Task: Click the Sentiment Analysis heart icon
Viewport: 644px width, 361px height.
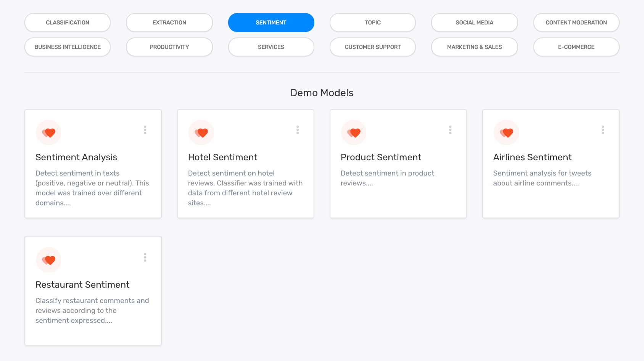Action: click(49, 133)
